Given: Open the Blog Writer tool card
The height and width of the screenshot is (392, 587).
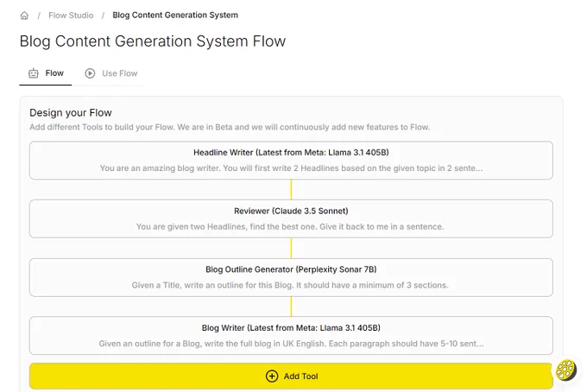Looking at the screenshot, I should [291, 336].
